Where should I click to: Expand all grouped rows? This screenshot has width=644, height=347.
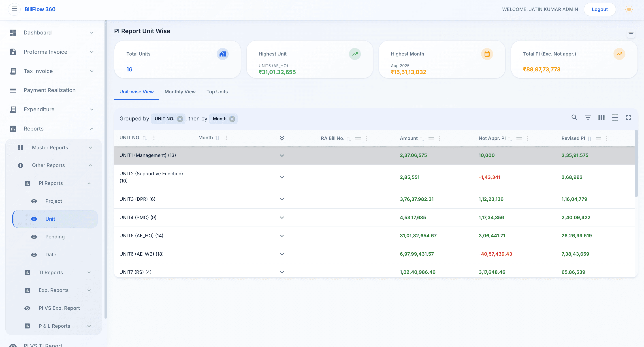(x=282, y=138)
